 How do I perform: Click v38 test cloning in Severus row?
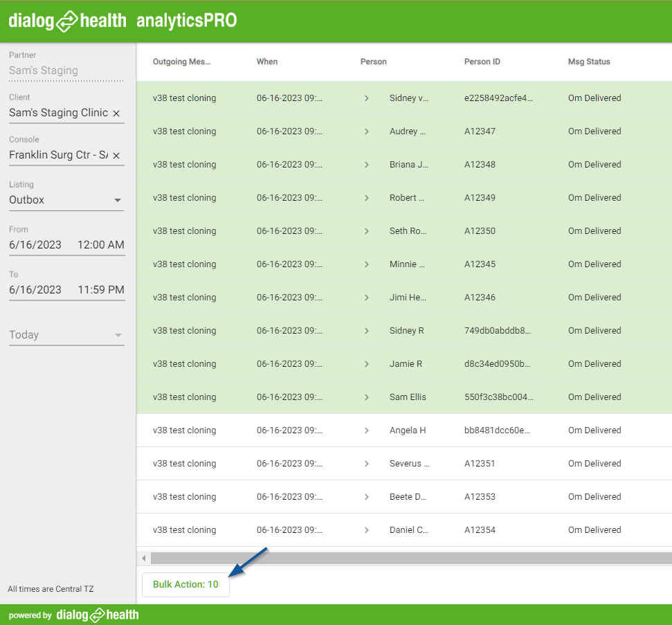(184, 464)
